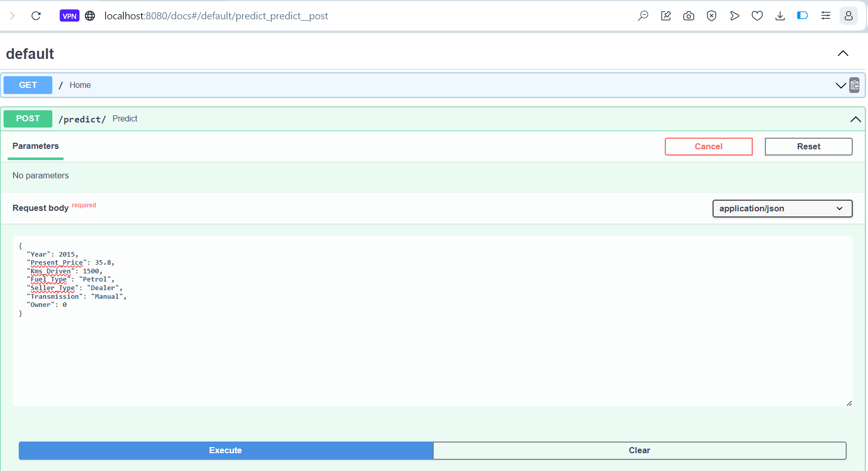
Task: Toggle the battery saver icon
Action: click(802, 16)
